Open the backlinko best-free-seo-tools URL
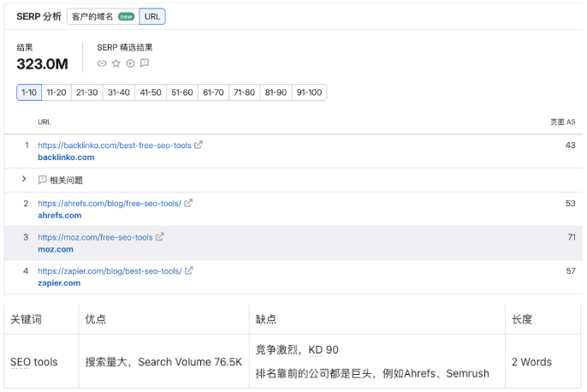The image size is (587, 392). coord(115,146)
